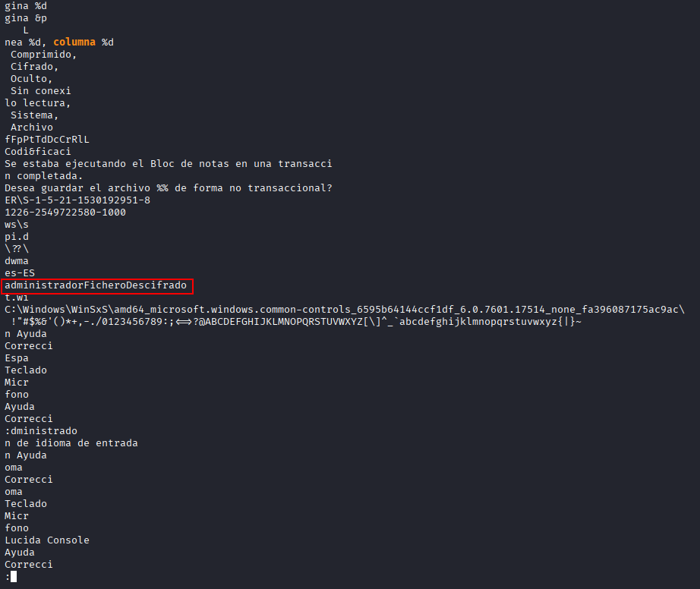Click the orange highlighted word columna

(x=74, y=43)
